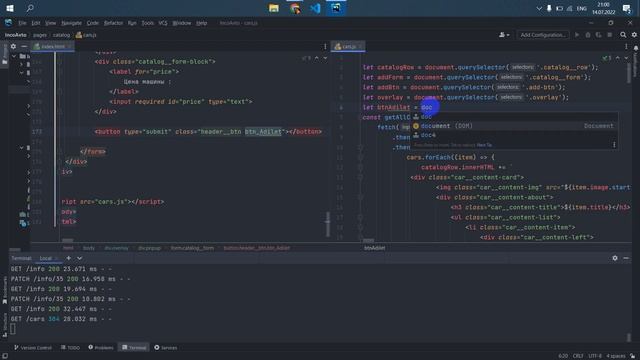The image size is (640, 360).
Task: Click the Debug bug icon in toolbar
Action: [588, 35]
